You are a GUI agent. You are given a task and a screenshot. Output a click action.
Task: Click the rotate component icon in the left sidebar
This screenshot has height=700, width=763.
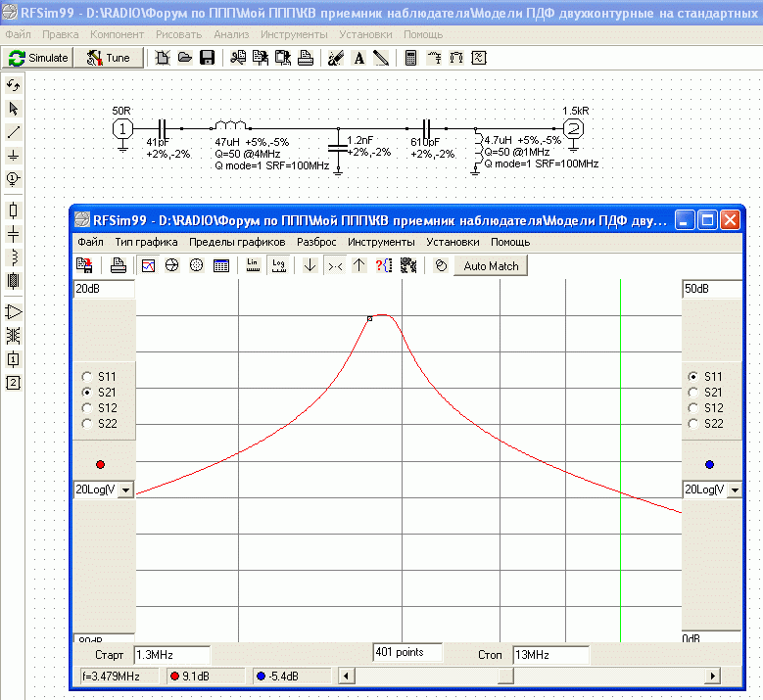(x=13, y=85)
